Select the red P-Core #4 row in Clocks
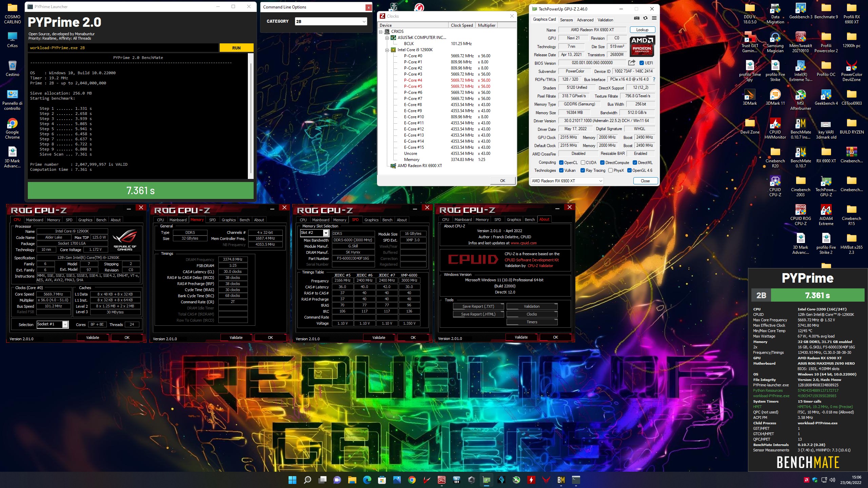868x488 pixels. 447,80
